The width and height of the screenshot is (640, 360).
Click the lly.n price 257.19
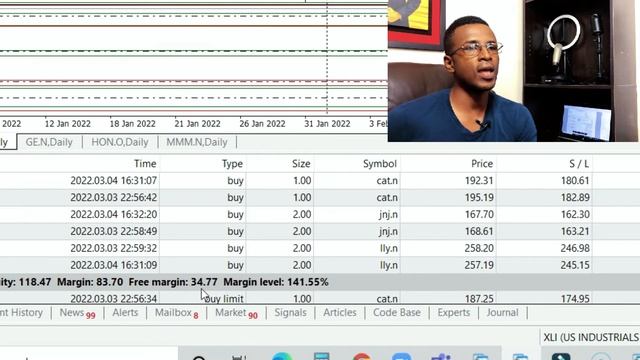pos(479,265)
